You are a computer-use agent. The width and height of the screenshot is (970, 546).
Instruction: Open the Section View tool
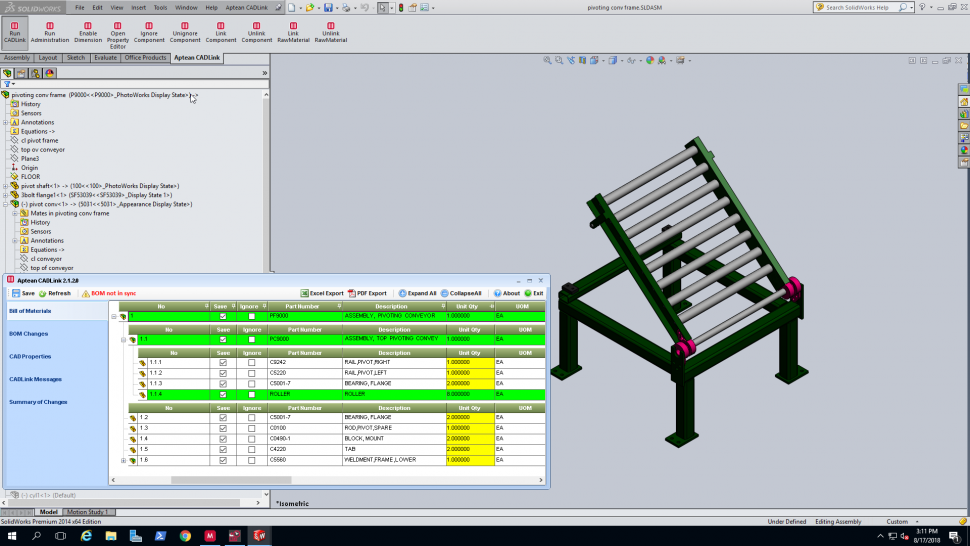point(582,60)
